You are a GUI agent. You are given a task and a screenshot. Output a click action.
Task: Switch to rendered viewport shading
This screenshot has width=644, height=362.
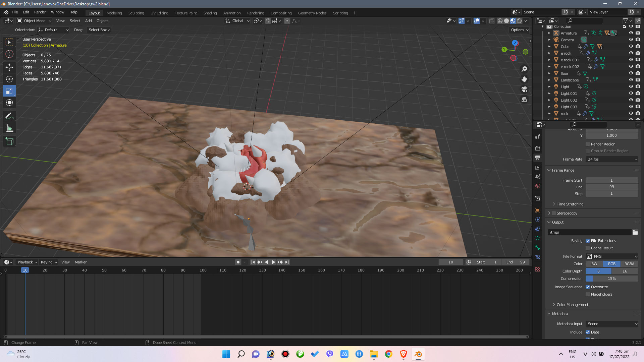tap(519, 21)
